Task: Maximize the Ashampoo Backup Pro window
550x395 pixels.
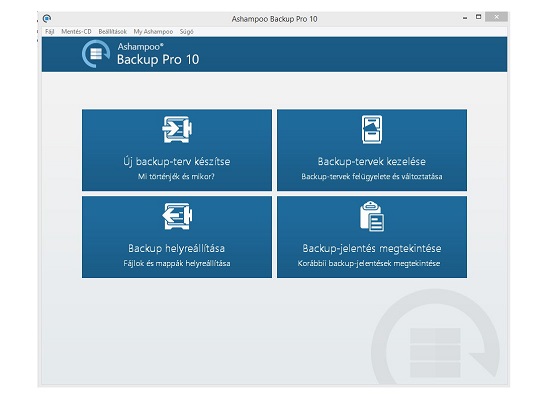Action: [x=478, y=17]
